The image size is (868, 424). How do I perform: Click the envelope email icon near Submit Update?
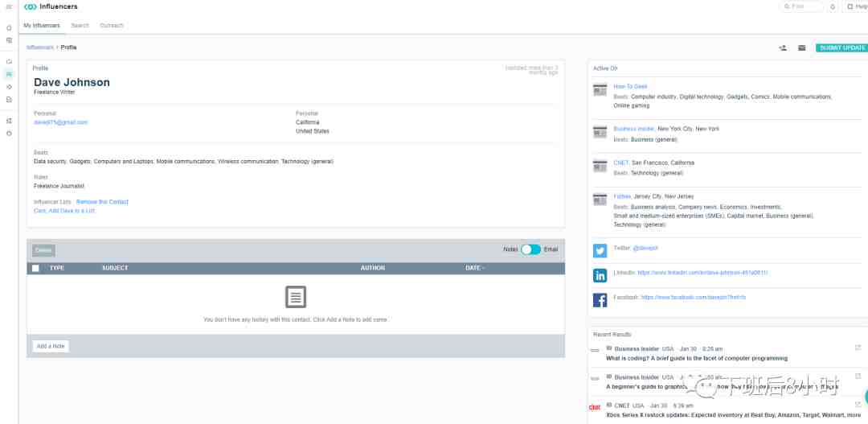coord(801,48)
